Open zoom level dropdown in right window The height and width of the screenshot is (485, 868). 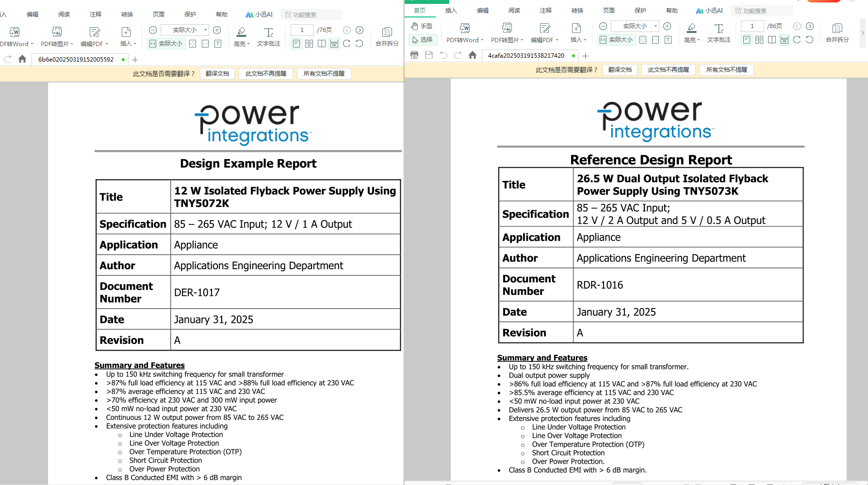point(655,26)
